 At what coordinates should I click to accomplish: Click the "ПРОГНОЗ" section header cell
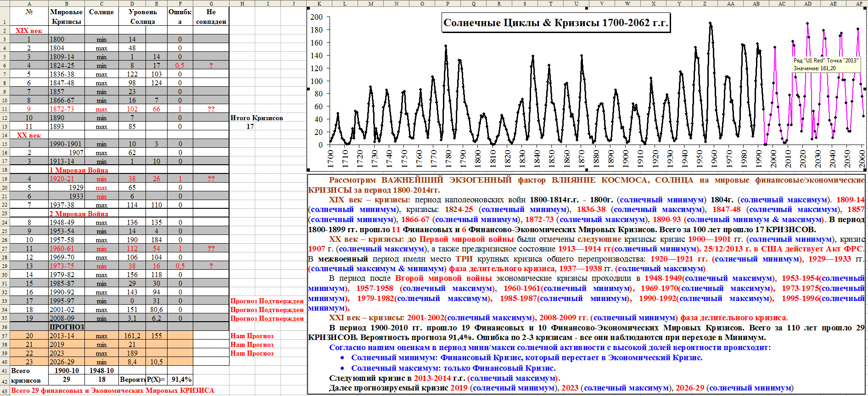point(67,327)
